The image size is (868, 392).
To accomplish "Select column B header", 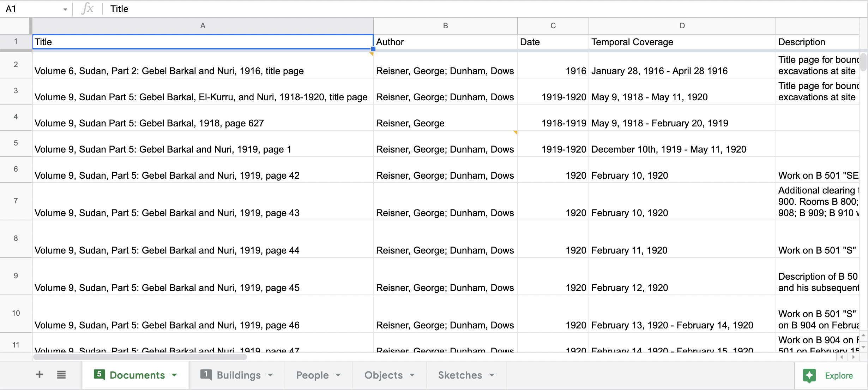I will pos(446,26).
